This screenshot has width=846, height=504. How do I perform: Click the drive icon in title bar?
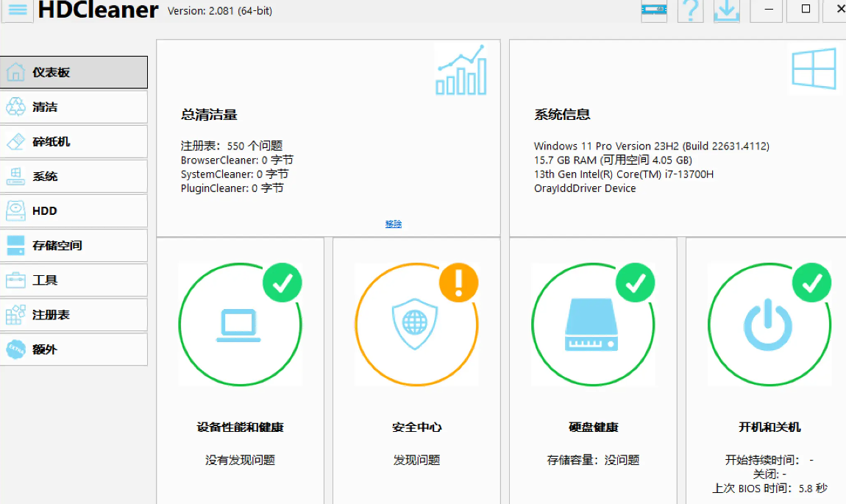point(654,10)
